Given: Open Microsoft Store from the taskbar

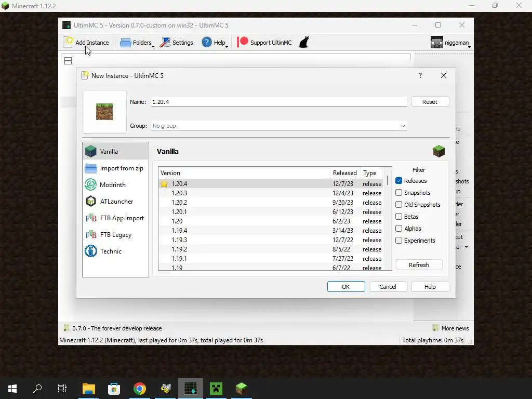Looking at the screenshot, I should tap(114, 389).
